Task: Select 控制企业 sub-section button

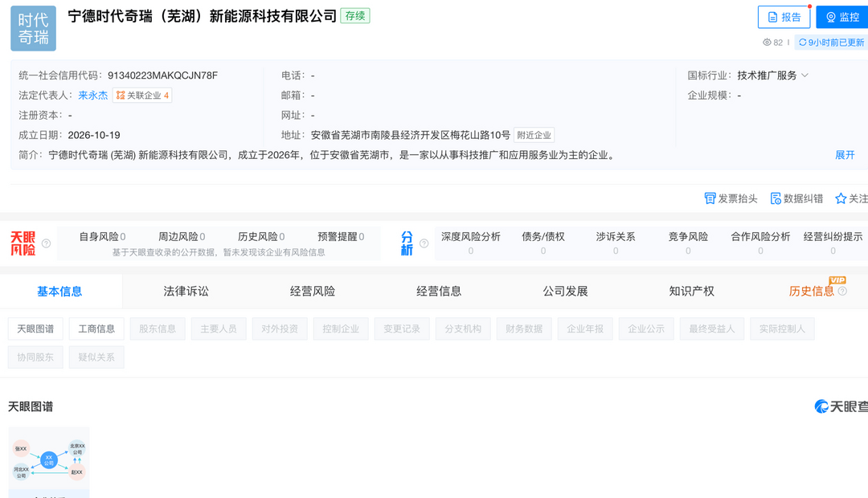Action: pyautogui.click(x=341, y=329)
